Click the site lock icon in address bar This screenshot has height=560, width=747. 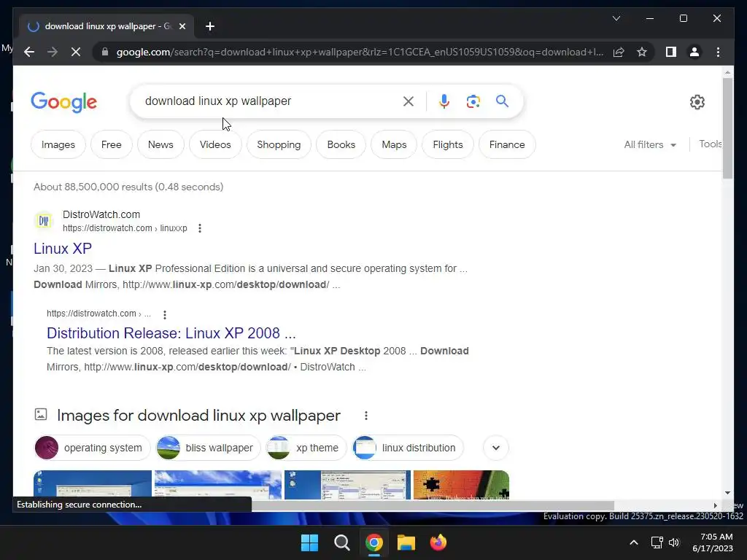point(105,52)
